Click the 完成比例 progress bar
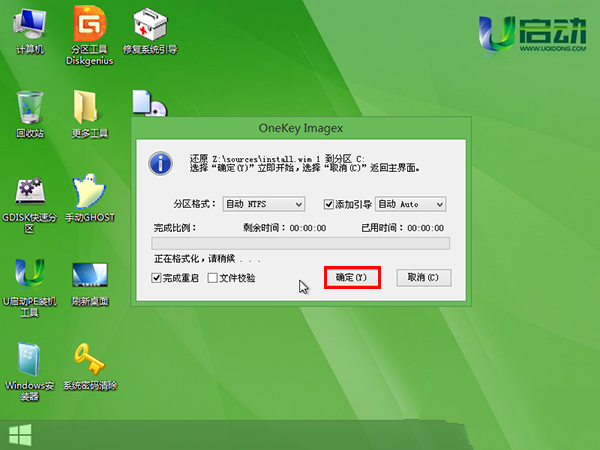The image size is (600, 450). point(300,243)
